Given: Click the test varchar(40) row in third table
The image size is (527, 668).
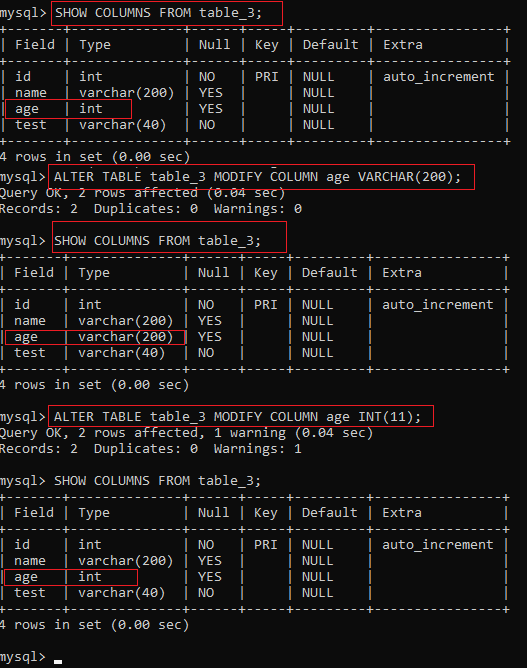Looking at the screenshot, I should pos(254,593).
